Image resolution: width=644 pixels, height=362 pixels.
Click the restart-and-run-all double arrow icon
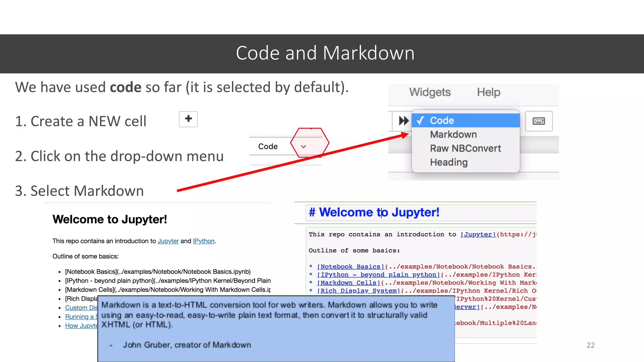pyautogui.click(x=403, y=121)
